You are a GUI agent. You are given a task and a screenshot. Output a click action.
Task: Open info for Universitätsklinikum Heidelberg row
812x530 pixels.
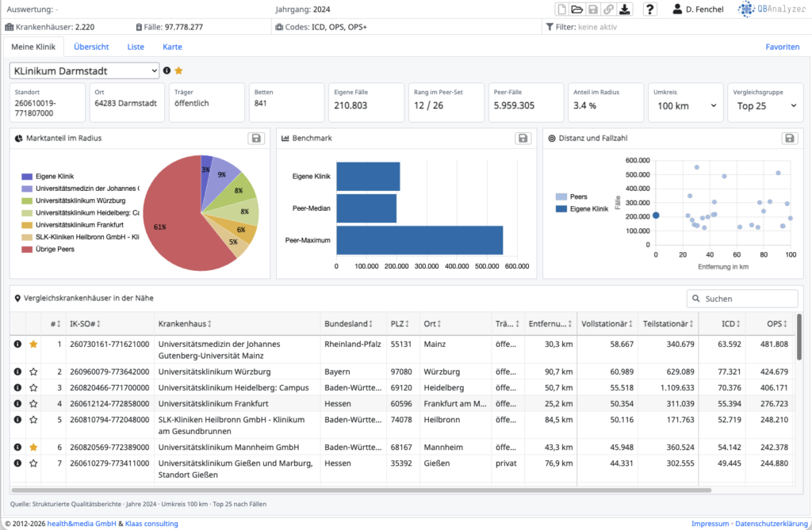17,387
